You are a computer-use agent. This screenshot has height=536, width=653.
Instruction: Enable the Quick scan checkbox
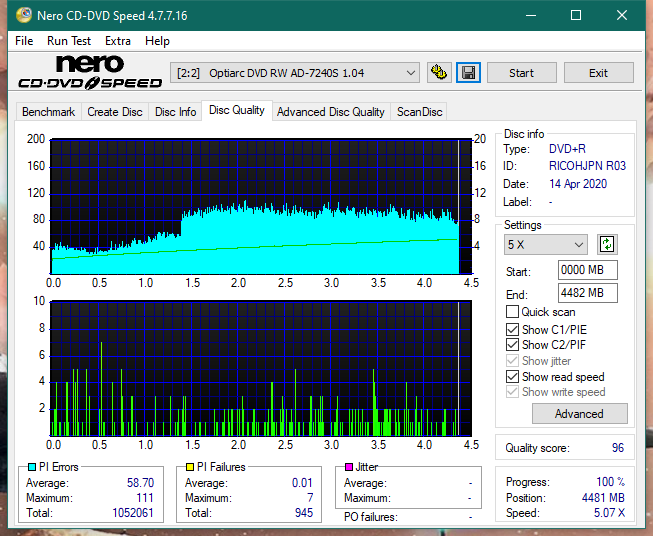512,312
